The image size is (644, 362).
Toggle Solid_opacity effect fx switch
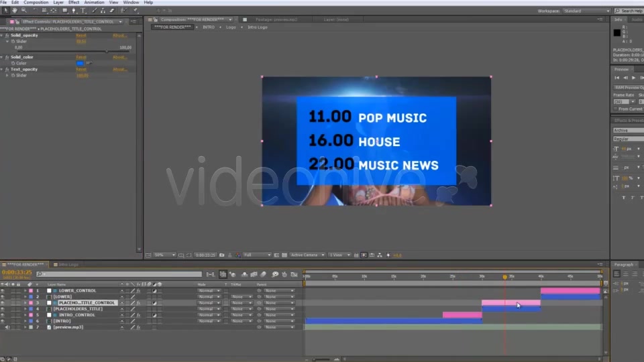[7, 36]
